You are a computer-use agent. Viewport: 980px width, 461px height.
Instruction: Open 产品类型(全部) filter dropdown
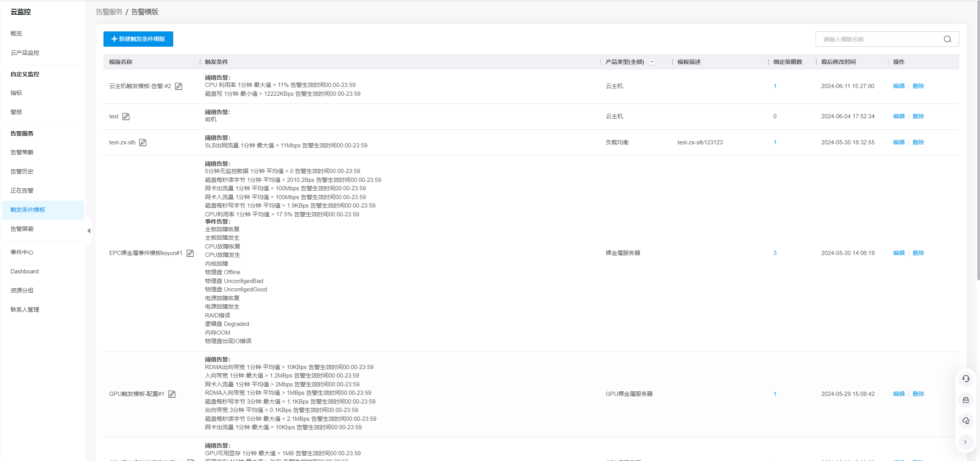tap(652, 62)
